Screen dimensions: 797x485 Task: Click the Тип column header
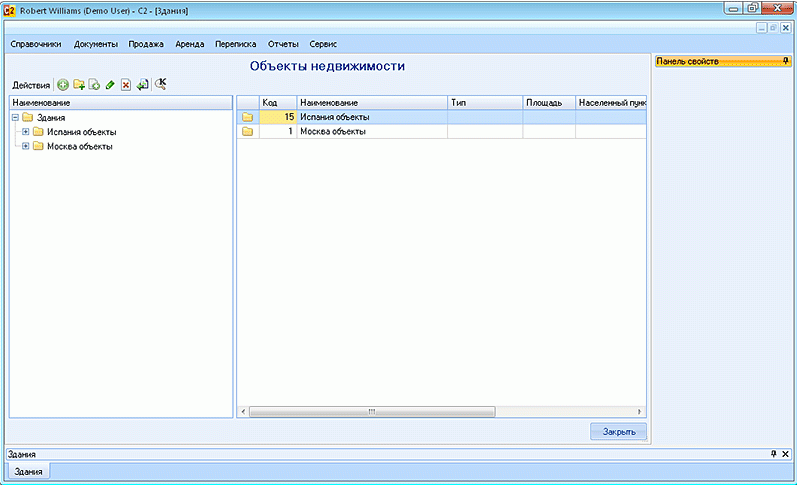click(x=485, y=103)
